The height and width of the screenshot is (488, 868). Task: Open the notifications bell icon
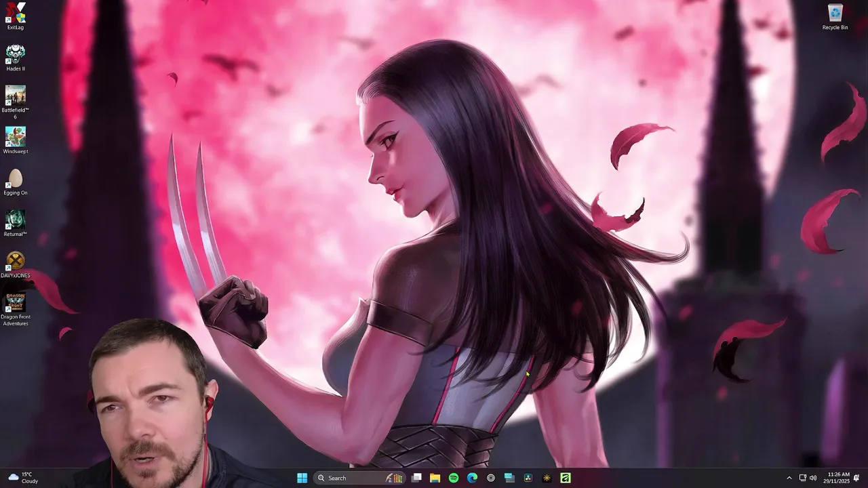click(x=856, y=478)
